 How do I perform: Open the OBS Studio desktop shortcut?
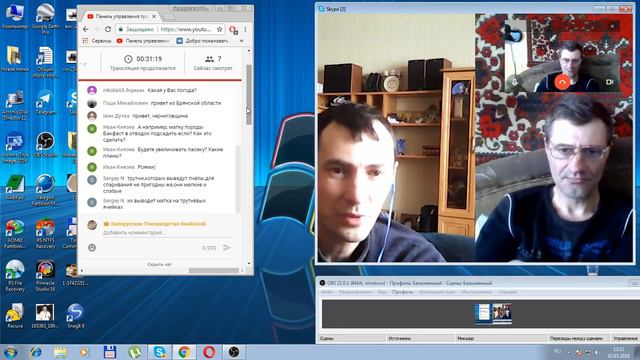click(x=45, y=144)
